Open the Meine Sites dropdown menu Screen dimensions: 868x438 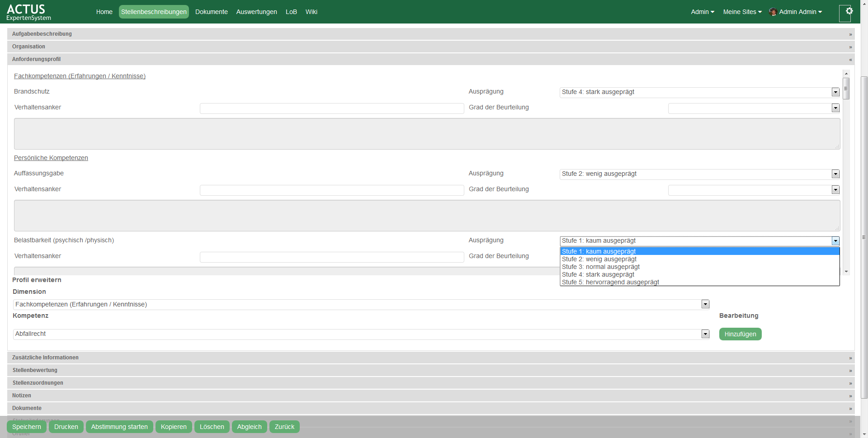742,12
